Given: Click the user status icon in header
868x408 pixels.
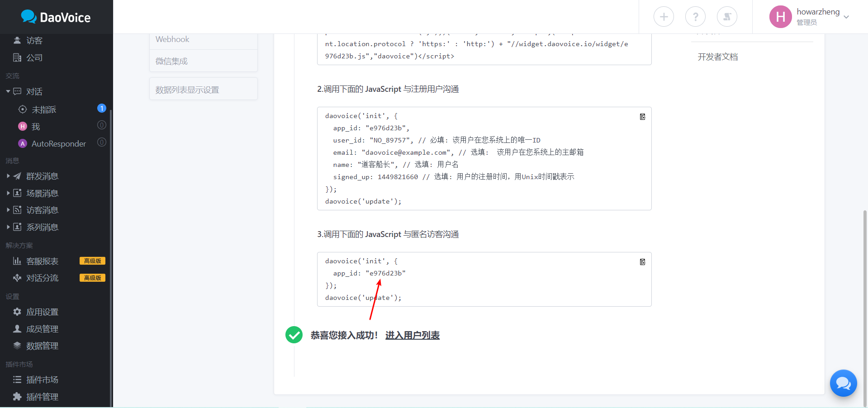Looking at the screenshot, I should coord(727,17).
